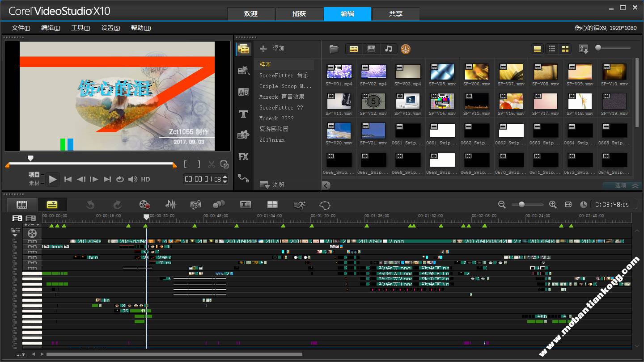This screenshot has height=362, width=644.
Task: Toggle showing audio files in the library
Action: [389, 49]
